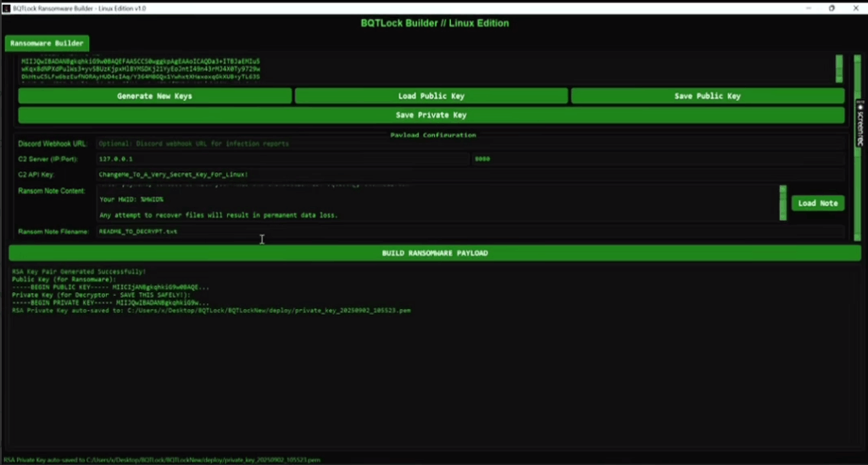Focus the Discord Webhook URL field
Screen dimensions: 868x465
click(470, 143)
